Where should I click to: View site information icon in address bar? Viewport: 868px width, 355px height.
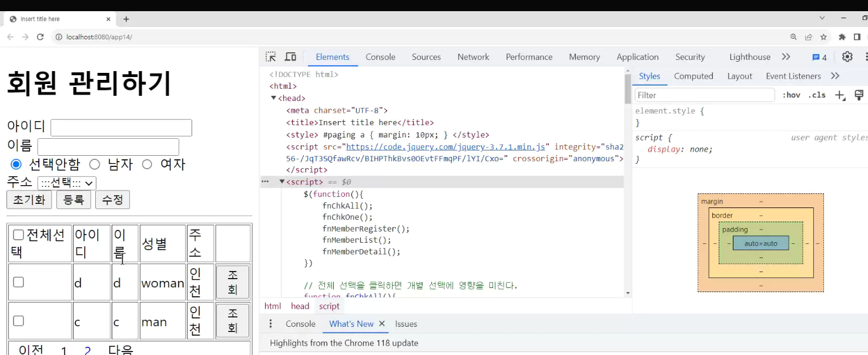pyautogui.click(x=59, y=37)
